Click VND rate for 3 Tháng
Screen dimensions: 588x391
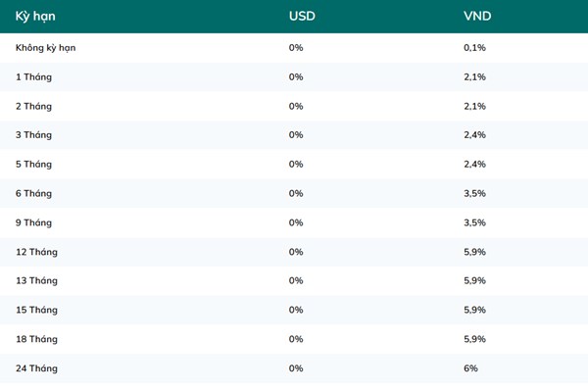tap(474, 135)
